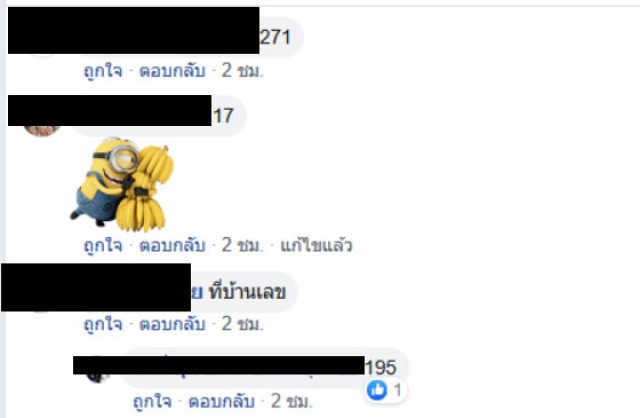640x418 pixels.
Task: Click ตอบกลับ under the Minion sticker
Action: (x=172, y=246)
